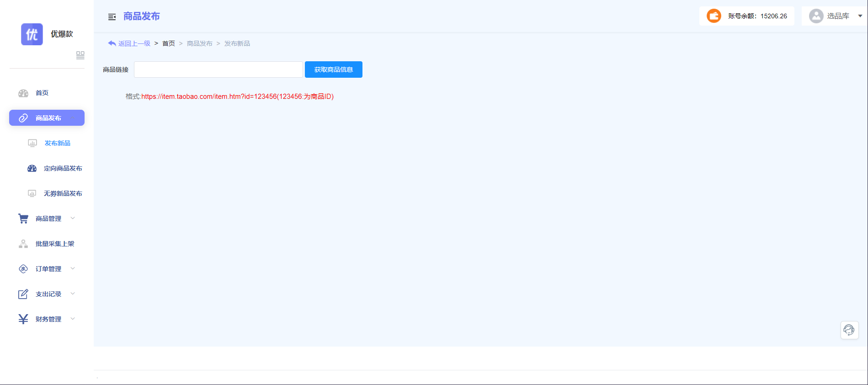Click the 获取商品信息 button

[x=334, y=70]
